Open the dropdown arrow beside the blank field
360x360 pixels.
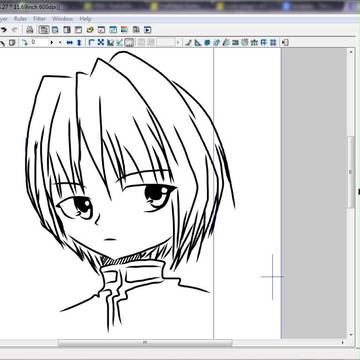(178, 43)
